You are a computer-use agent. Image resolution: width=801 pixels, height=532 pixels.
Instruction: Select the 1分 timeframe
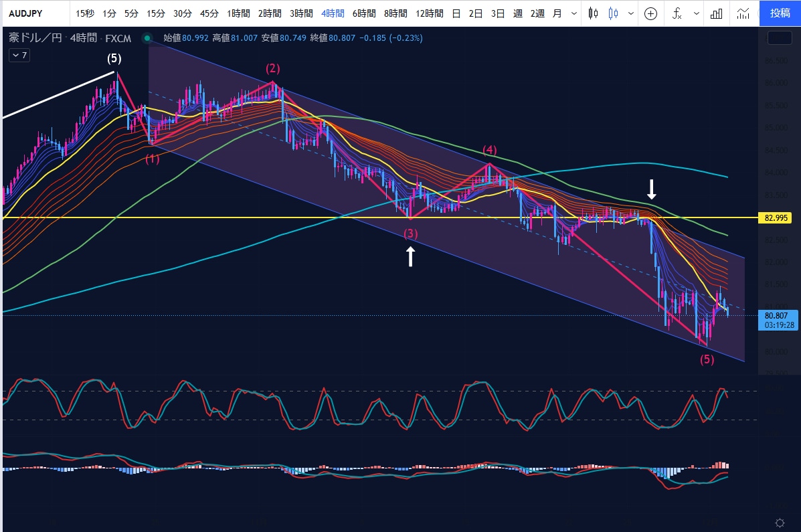tap(109, 13)
